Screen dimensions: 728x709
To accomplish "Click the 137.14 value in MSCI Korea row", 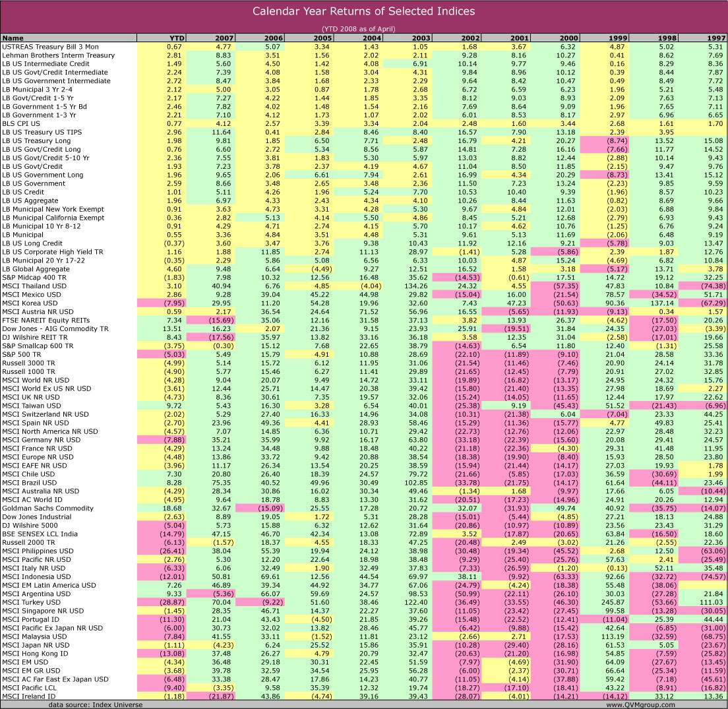I will coord(662,303).
